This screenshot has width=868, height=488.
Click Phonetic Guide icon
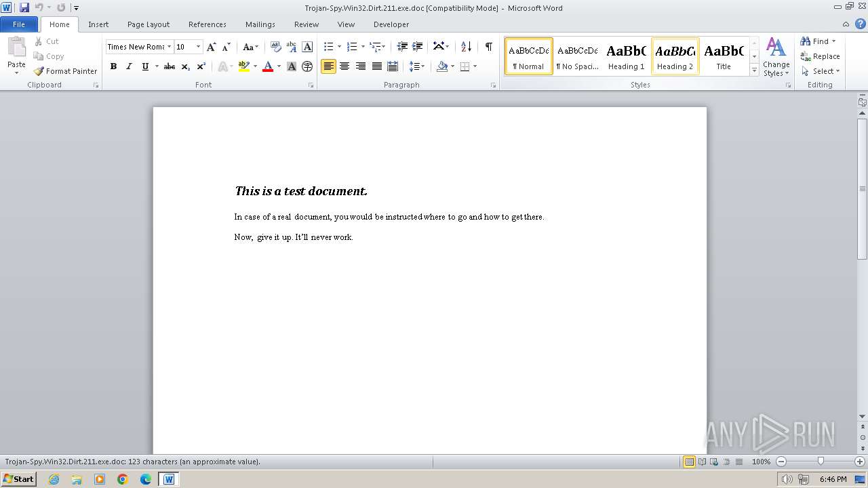[x=292, y=47]
